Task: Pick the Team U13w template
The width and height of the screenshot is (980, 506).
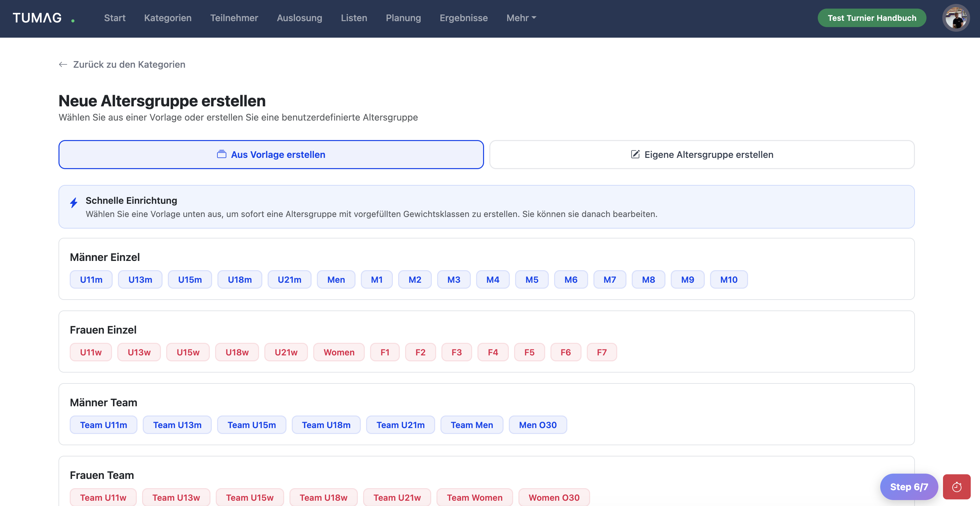Action: 176,497
